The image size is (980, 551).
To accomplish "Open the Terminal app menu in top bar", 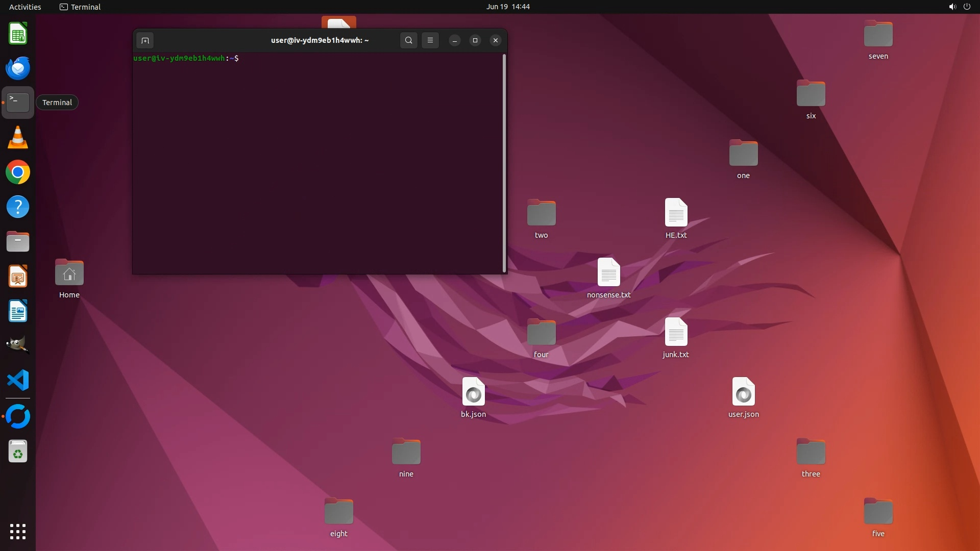I will (80, 7).
